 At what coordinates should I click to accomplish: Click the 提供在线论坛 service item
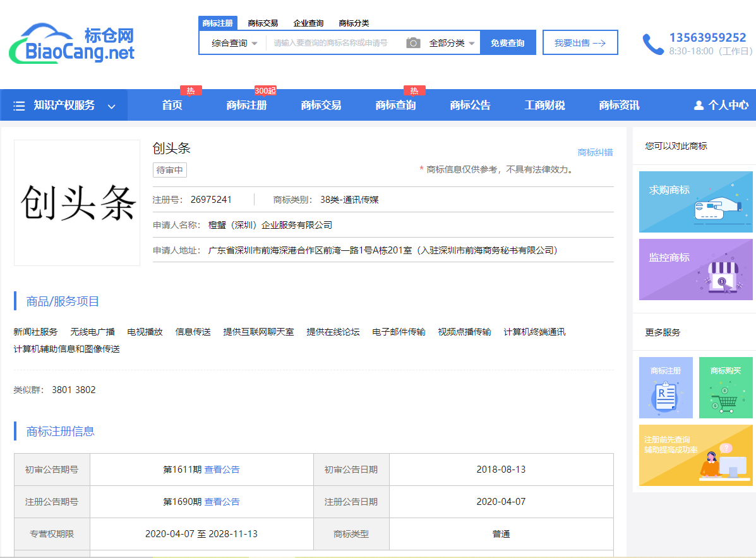[333, 332]
